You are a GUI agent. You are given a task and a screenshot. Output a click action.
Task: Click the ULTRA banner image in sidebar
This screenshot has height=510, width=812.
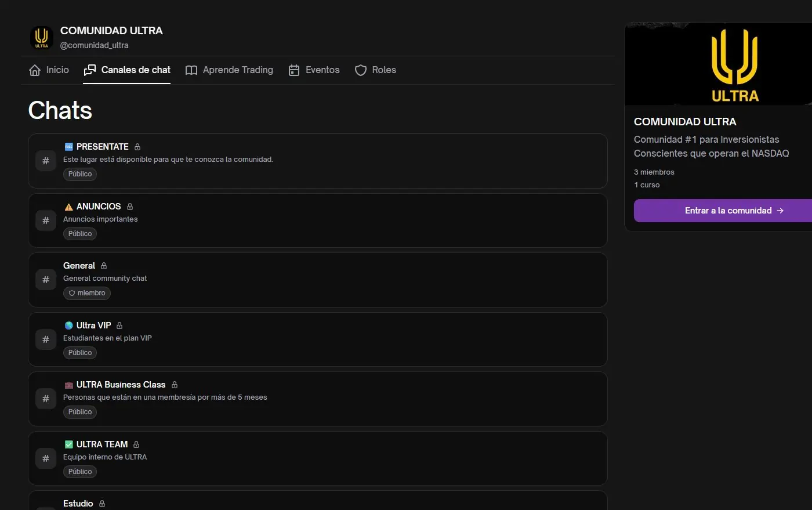pos(718,64)
